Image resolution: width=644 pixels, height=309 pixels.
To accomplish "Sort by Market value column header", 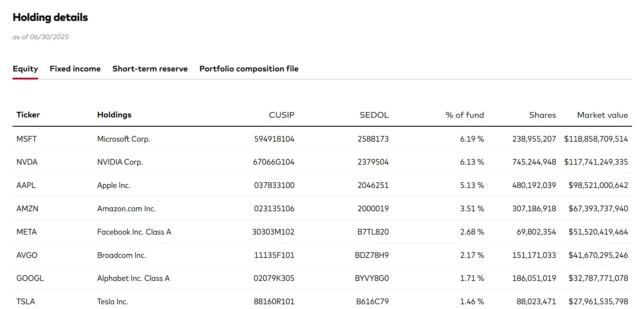I will (602, 115).
